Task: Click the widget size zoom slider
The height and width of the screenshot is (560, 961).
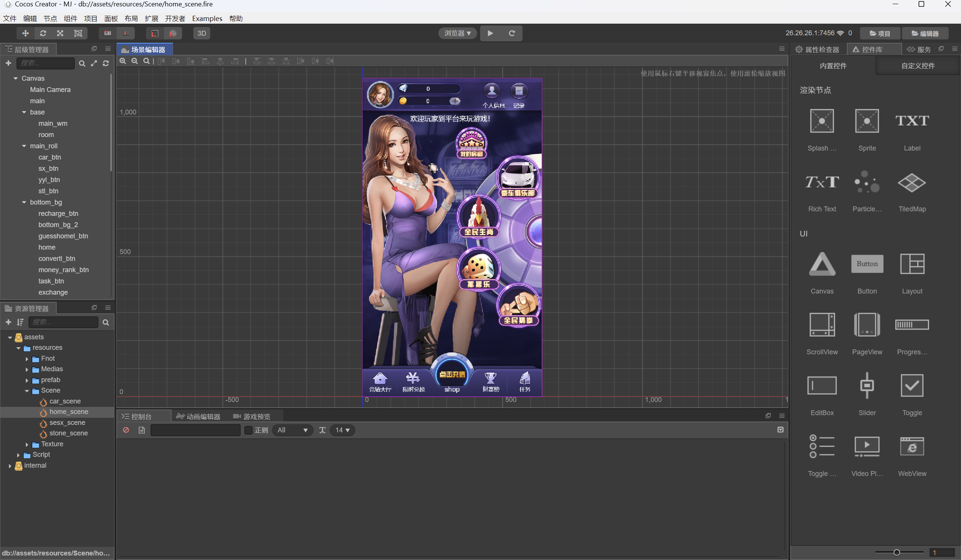Action: 896,552
